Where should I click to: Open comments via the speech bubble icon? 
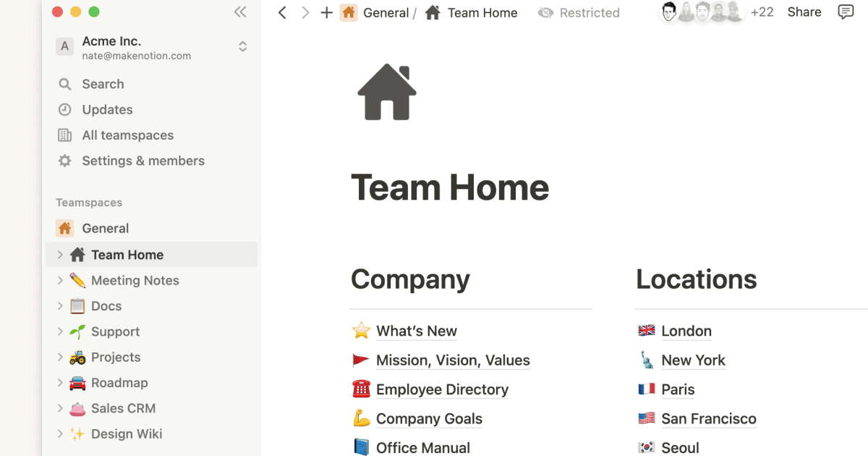[x=846, y=12]
